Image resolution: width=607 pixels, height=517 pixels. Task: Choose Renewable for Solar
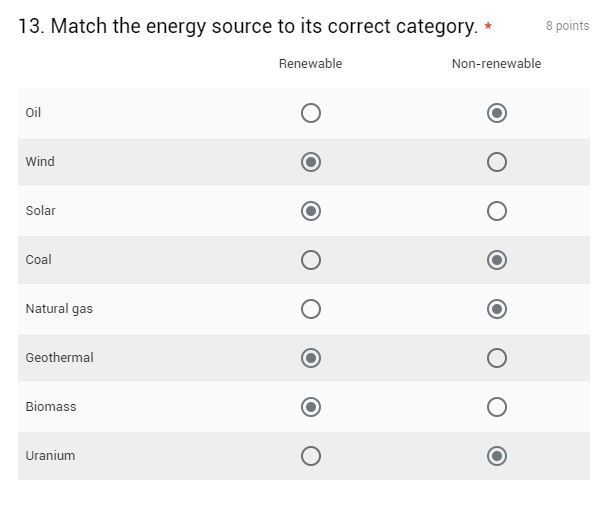[x=311, y=211]
